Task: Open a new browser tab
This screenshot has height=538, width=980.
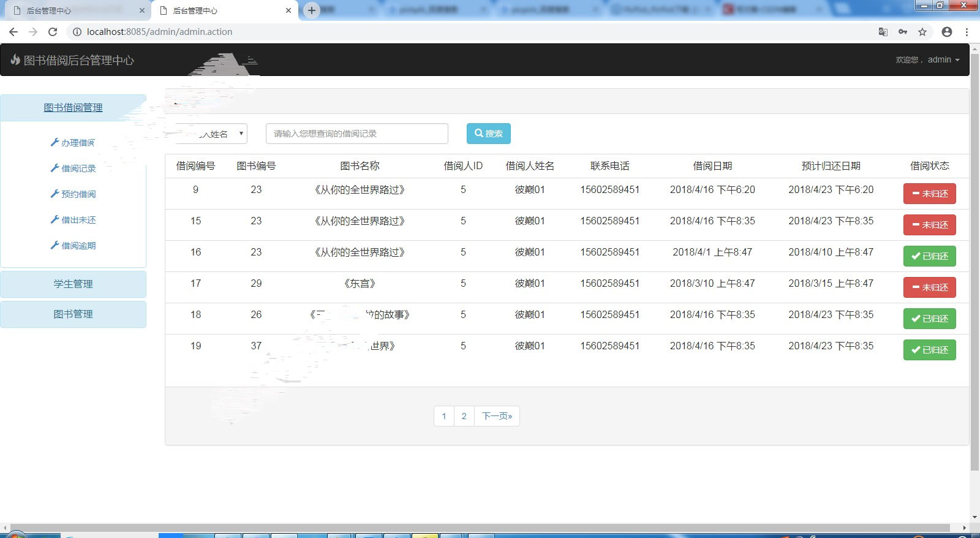Action: click(x=312, y=10)
